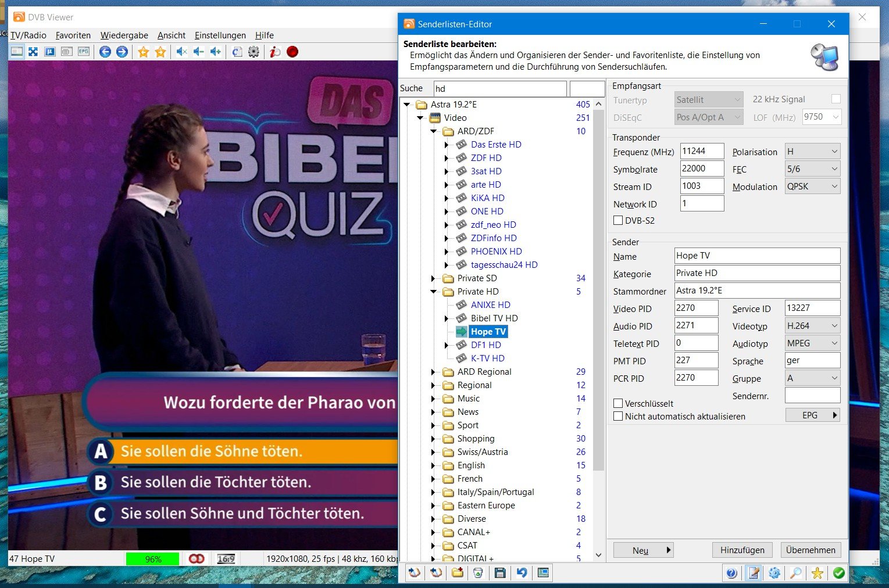Open the Videotyp dropdown showing H.264
This screenshot has width=889, height=588.
point(812,326)
